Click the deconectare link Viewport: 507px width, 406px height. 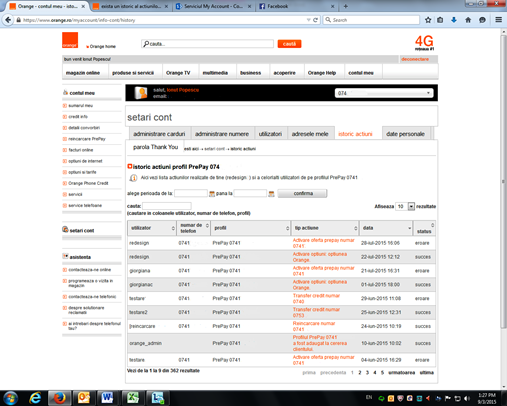(x=415, y=59)
